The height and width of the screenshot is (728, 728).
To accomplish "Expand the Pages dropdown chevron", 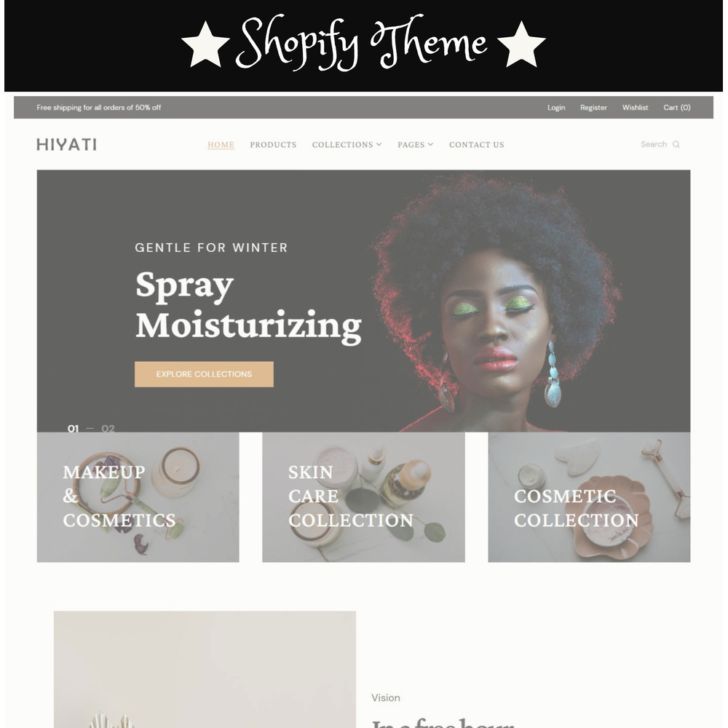I will [x=430, y=144].
